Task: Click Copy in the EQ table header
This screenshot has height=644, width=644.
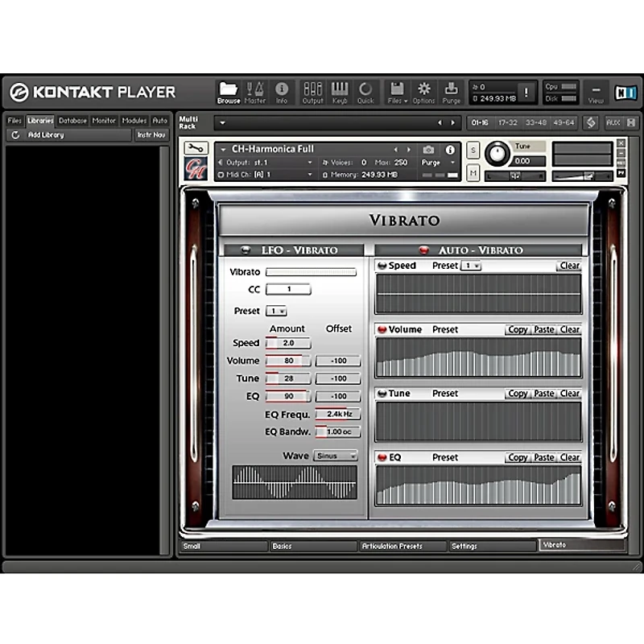Action: coord(518,457)
